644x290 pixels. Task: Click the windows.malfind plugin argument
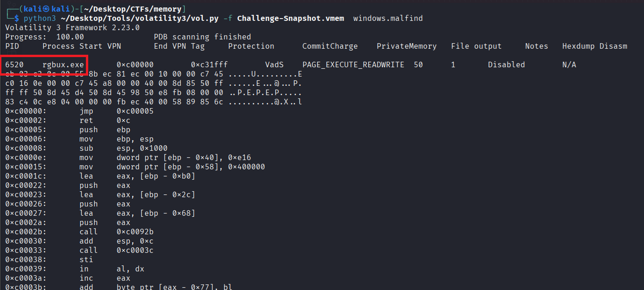388,19
